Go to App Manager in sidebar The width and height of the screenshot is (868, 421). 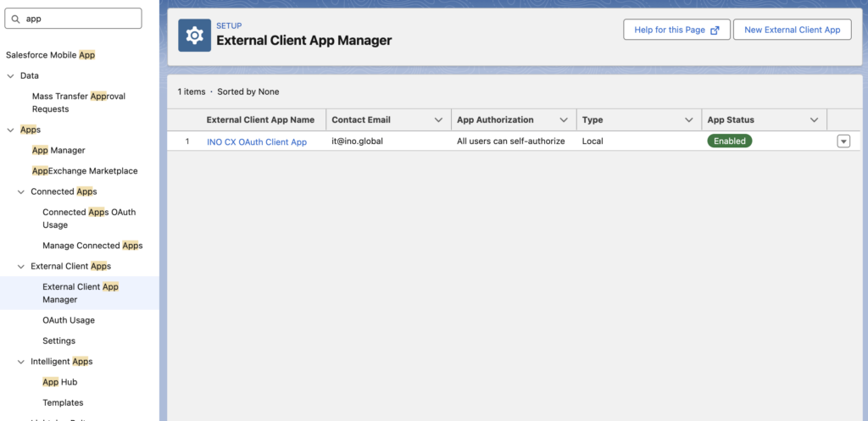tap(58, 150)
